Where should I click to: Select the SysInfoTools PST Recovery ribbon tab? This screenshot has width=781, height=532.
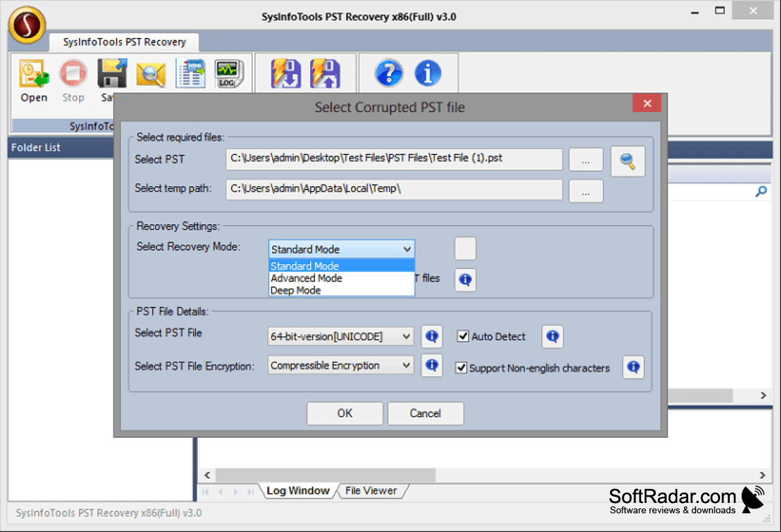coord(124,42)
